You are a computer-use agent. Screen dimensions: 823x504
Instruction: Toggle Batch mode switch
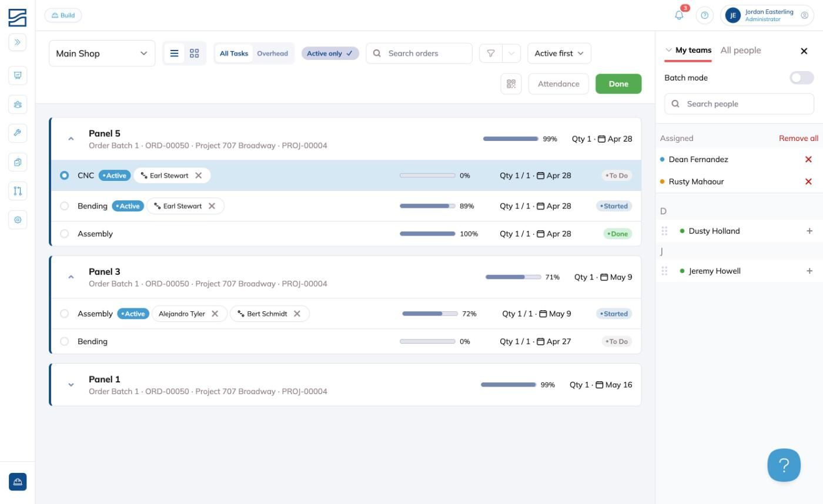(802, 78)
